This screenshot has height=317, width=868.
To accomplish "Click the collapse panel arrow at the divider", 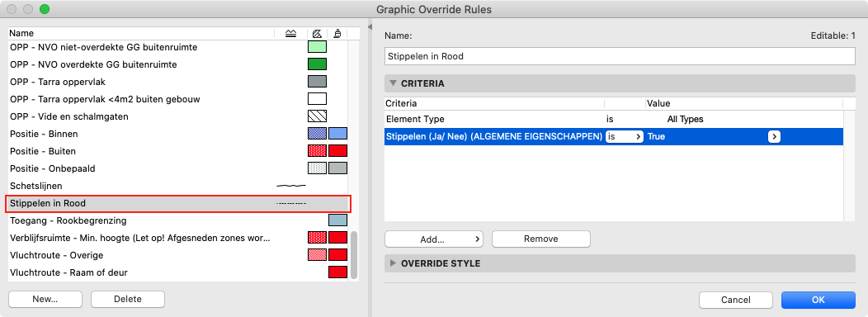I will click(370, 26).
